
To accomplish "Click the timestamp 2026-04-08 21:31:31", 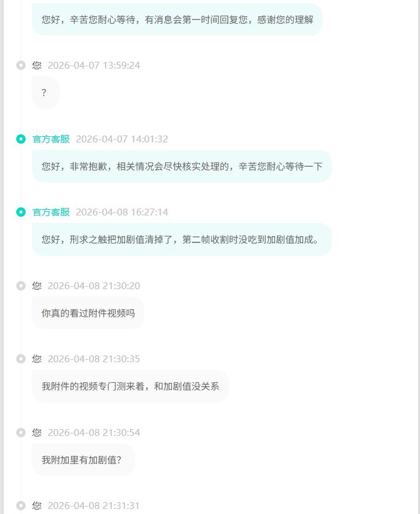I will pos(94,505).
